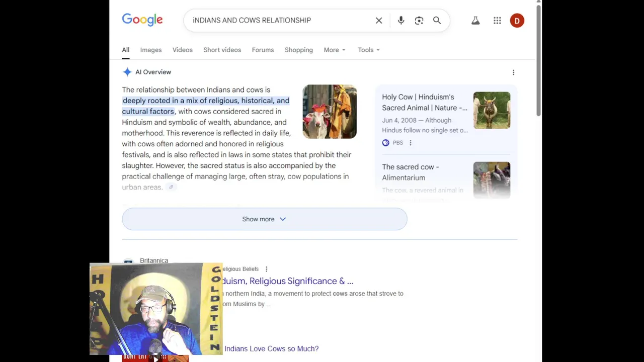Image resolution: width=644 pixels, height=362 pixels.
Task: Open the Britannica 'Religious Significance' result title
Action: 288,281
